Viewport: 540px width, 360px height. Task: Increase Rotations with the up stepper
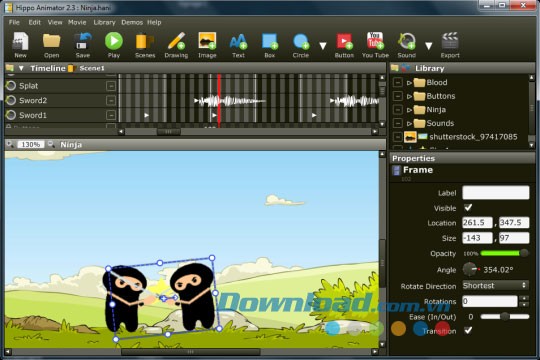coord(524,298)
